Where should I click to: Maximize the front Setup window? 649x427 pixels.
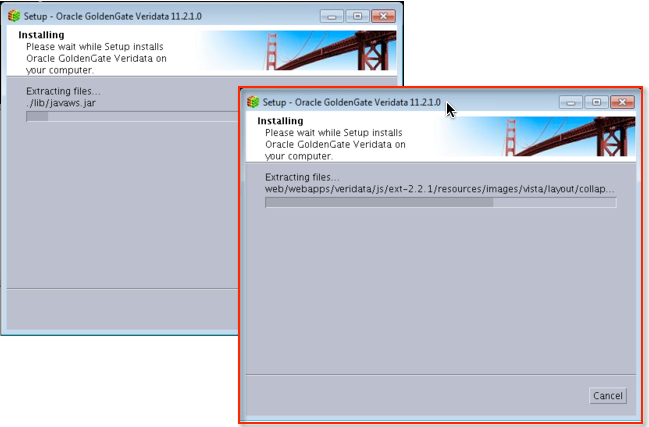tap(596, 102)
